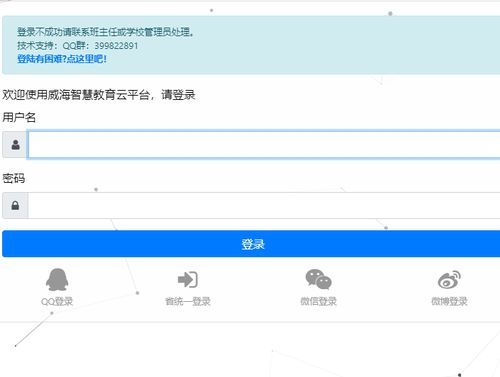Click the Weibo login icon

coord(449,280)
